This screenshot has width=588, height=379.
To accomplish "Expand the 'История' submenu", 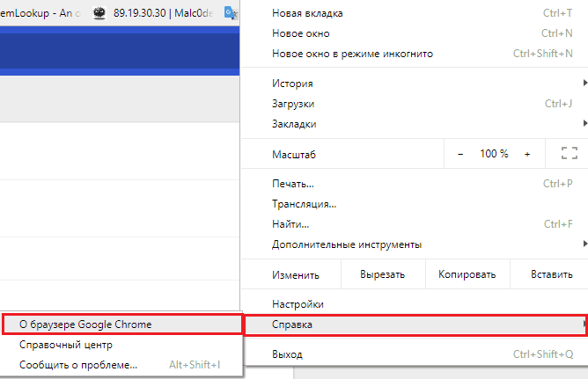I will 415,84.
